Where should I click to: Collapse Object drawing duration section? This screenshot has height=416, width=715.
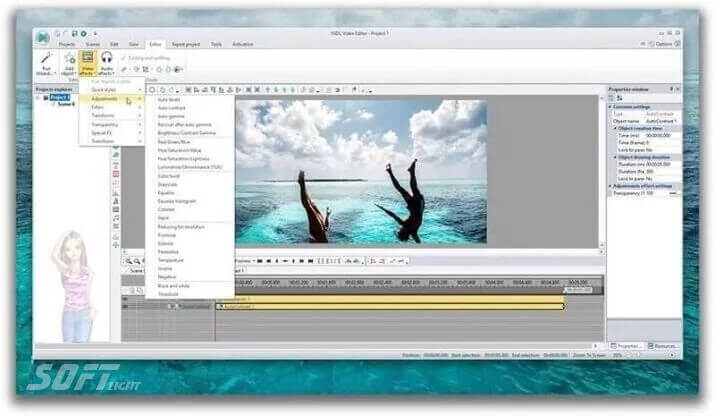coord(615,157)
